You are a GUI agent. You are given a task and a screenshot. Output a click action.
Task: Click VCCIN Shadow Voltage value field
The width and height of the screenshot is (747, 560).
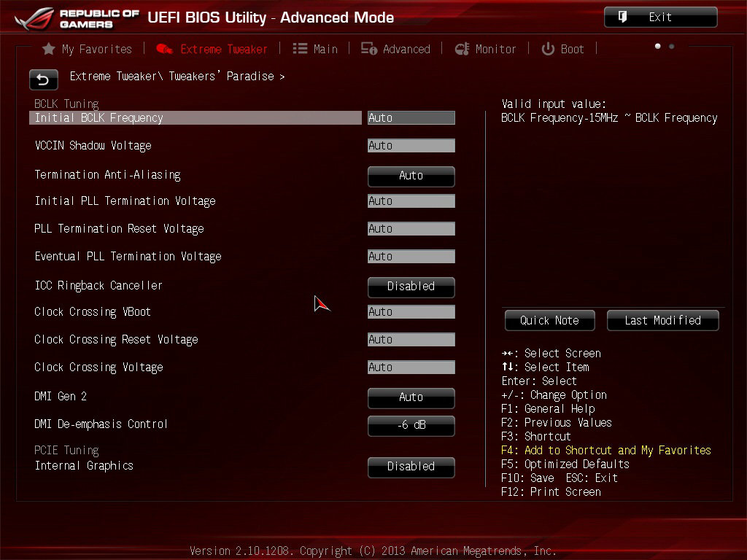pos(411,146)
